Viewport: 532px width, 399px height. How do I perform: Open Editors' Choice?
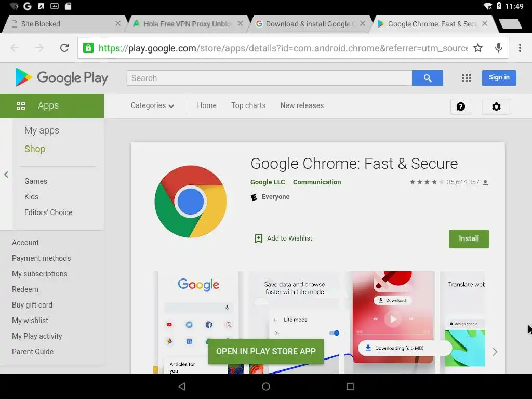tap(48, 212)
